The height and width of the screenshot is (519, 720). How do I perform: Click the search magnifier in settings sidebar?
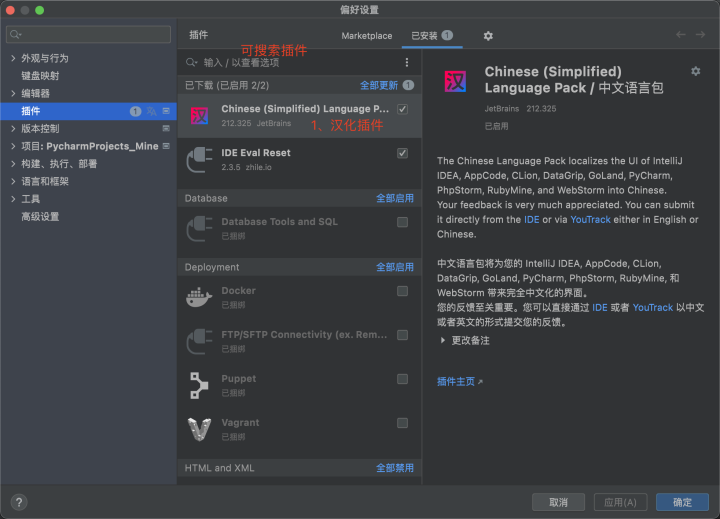pos(16,34)
